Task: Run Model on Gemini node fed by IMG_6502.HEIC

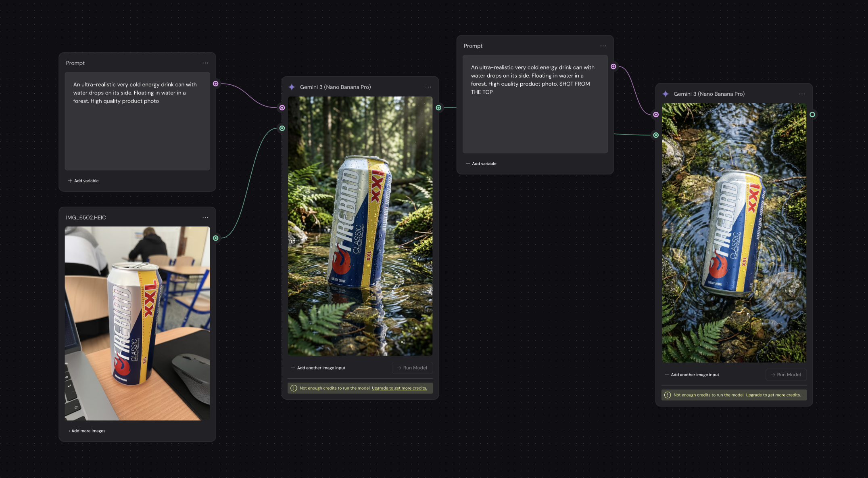Action: pyautogui.click(x=412, y=368)
